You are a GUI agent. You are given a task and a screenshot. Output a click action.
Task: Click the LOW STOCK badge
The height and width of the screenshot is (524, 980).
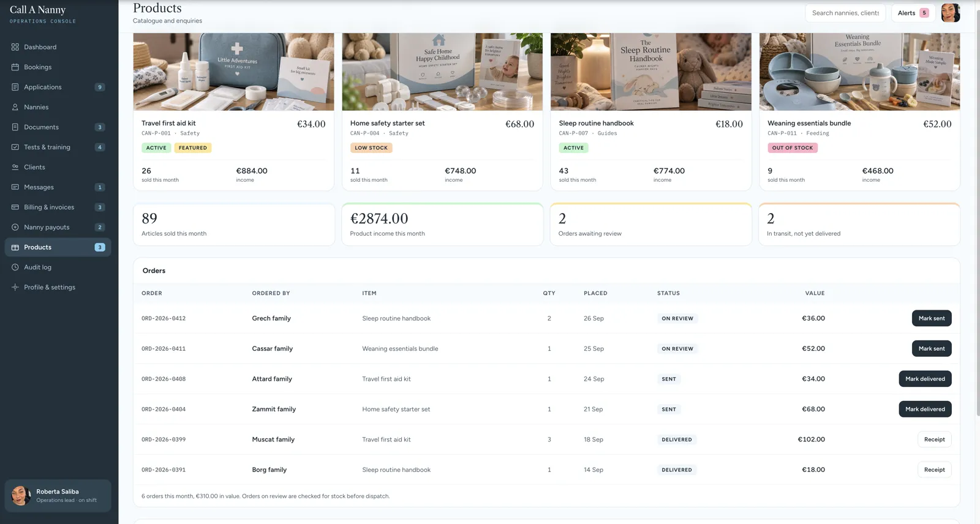[371, 148]
